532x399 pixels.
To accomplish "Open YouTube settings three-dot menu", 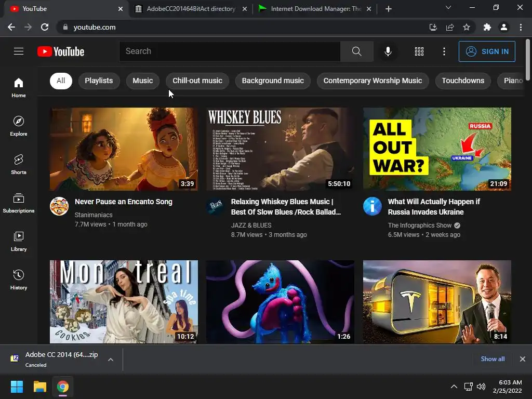I will pos(444,51).
